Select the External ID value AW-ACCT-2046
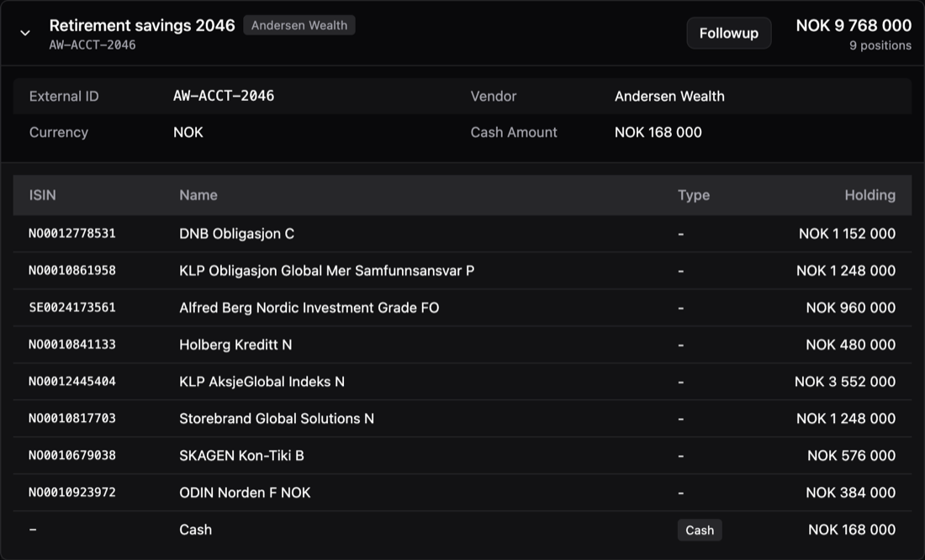This screenshot has height=560, width=925. 224,96
